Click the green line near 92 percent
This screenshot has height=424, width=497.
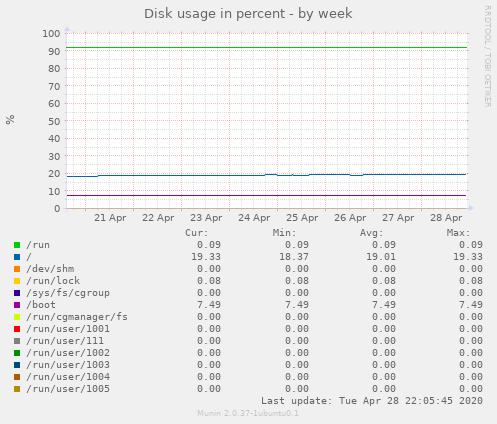(x=267, y=48)
